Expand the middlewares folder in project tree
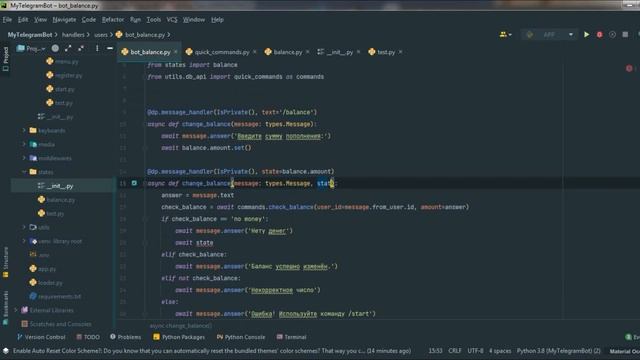Image resolution: width=640 pixels, height=360 pixels. pyautogui.click(x=24, y=158)
